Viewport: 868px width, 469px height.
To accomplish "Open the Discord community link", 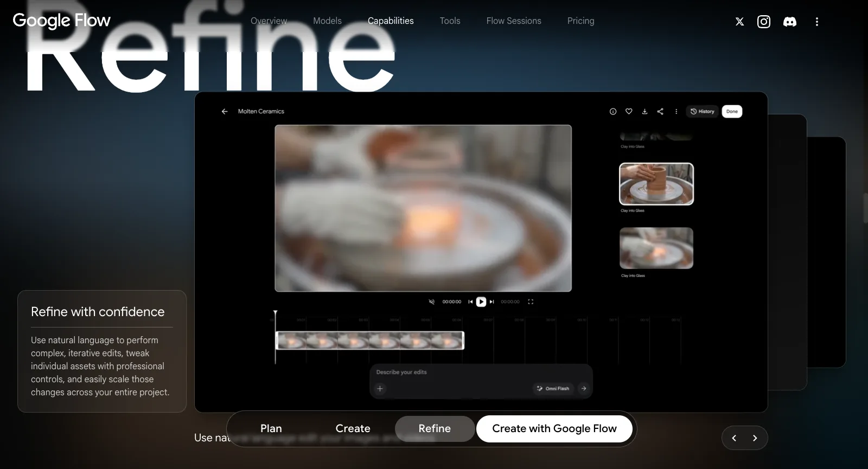I will [x=790, y=22].
